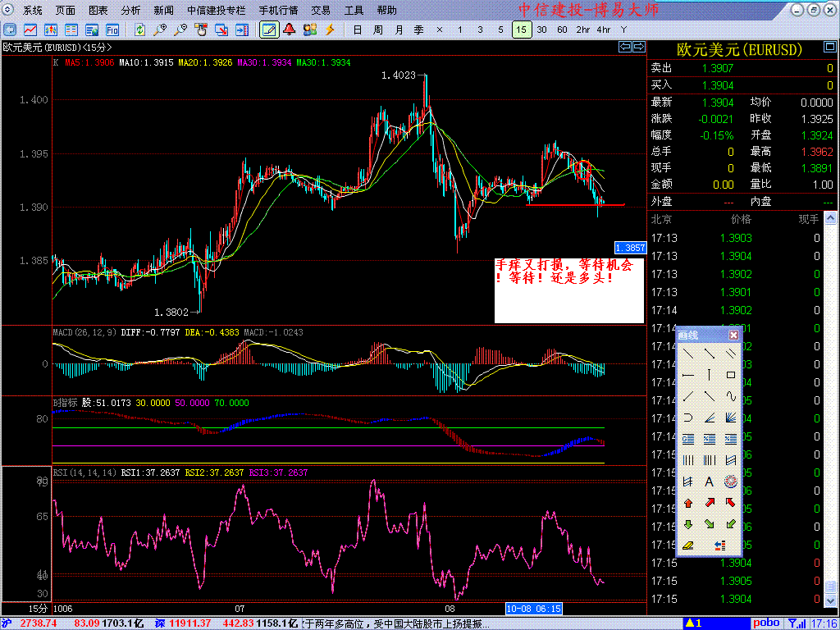This screenshot has width=840, height=630.
Task: Click the hand pointer toolbar icon
Action: [200, 30]
